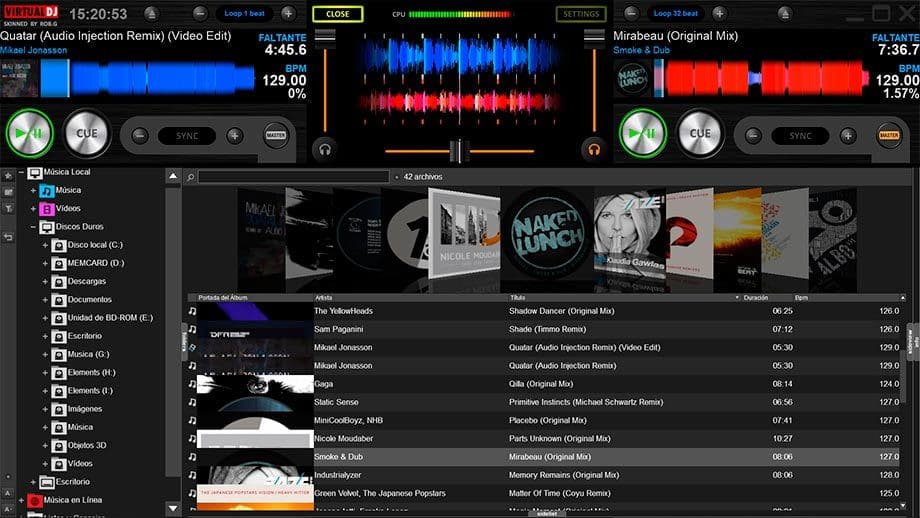
Task: Select the Objetos 3D folder
Action: [87, 445]
